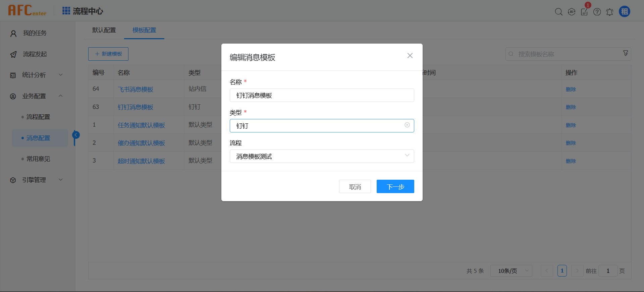Click the 流程发起 paper plane icon

pyautogui.click(x=13, y=54)
